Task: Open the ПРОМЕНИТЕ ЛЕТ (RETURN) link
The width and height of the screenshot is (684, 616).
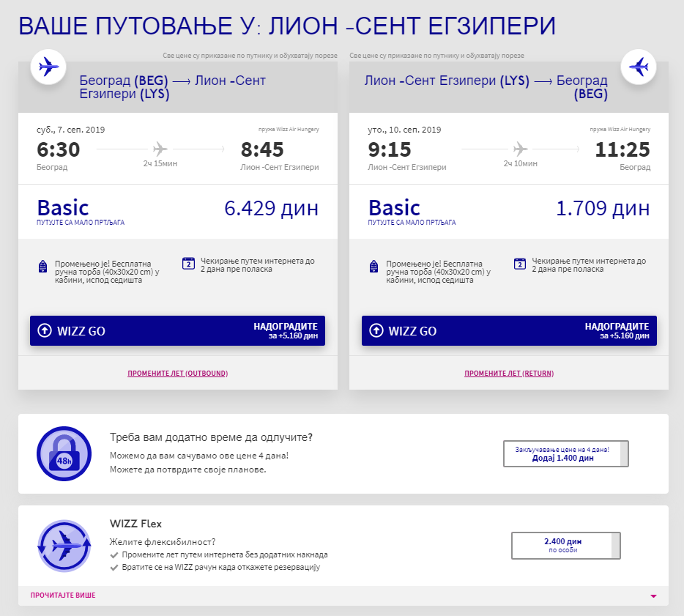Action: coord(509,374)
